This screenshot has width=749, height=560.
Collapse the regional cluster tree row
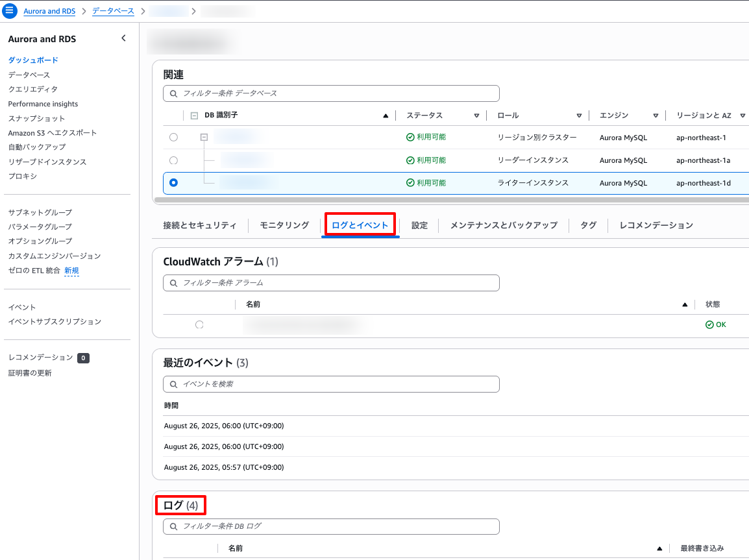(204, 137)
